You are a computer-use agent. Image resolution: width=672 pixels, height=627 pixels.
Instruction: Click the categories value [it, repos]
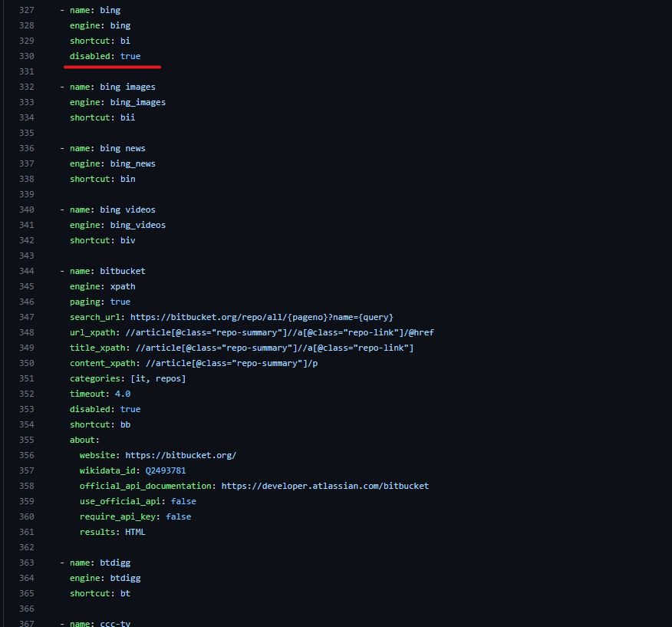[x=158, y=378]
